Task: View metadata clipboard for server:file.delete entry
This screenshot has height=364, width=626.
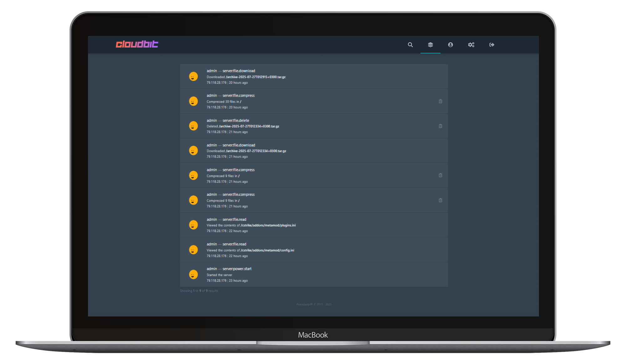Action: coord(440,126)
